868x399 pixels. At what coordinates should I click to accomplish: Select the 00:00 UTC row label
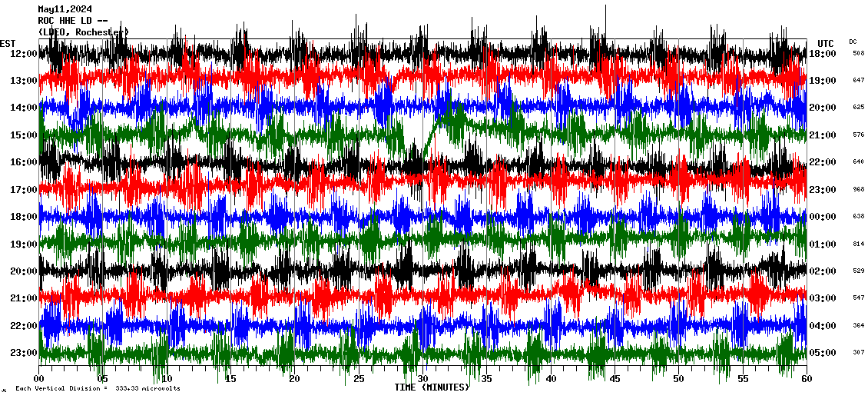pyautogui.click(x=824, y=217)
